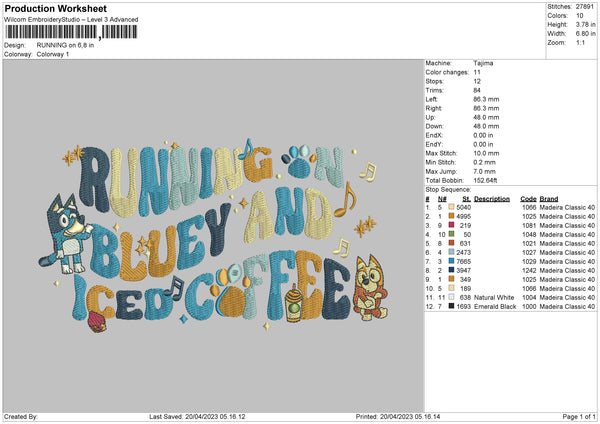Click the 'Colorway 1' value

pos(53,54)
